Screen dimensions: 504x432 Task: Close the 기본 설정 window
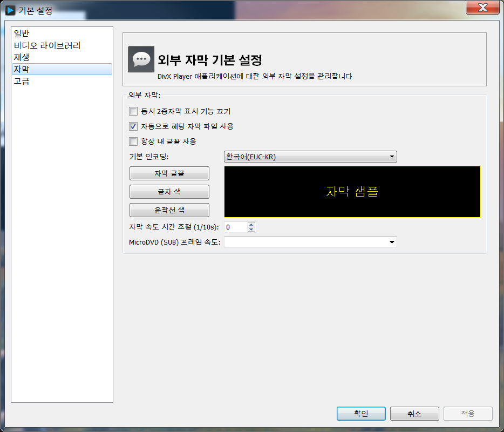[x=482, y=8]
